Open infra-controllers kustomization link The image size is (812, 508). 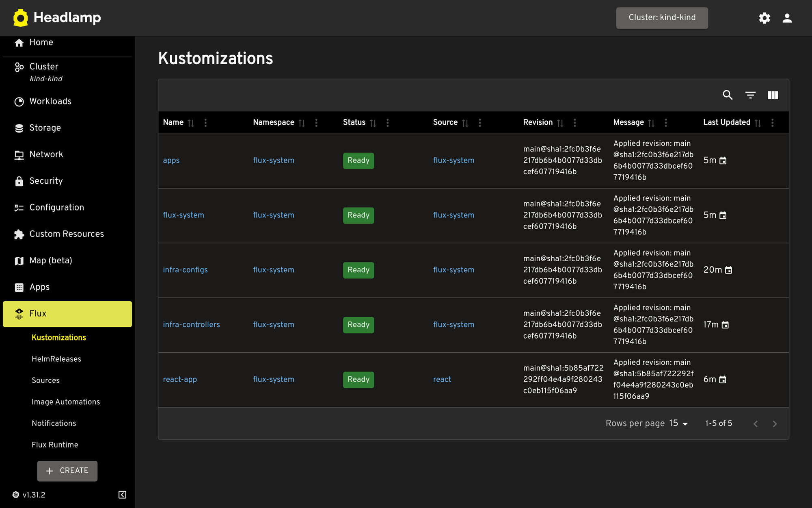191,325
